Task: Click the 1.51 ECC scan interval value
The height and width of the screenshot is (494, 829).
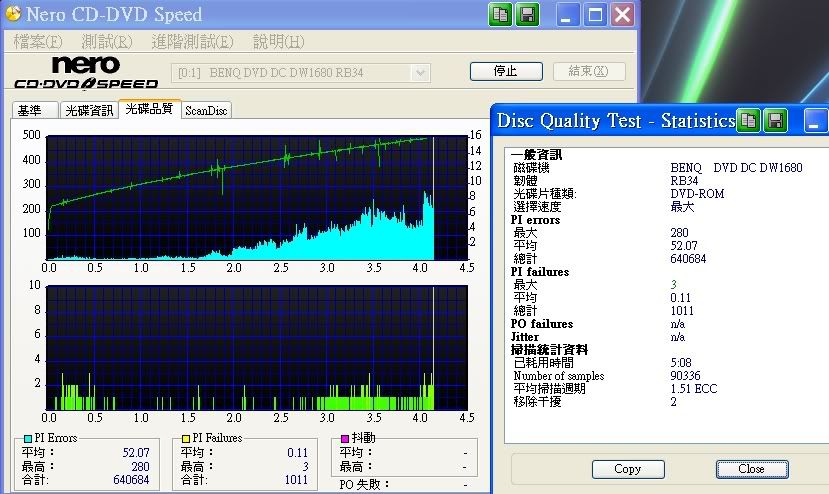Action: [694, 389]
